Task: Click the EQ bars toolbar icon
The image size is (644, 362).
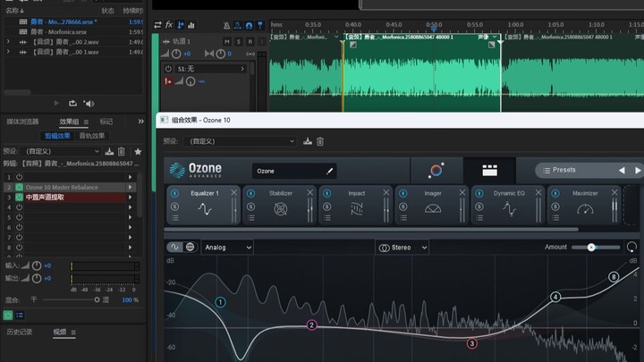Action: coord(191,25)
